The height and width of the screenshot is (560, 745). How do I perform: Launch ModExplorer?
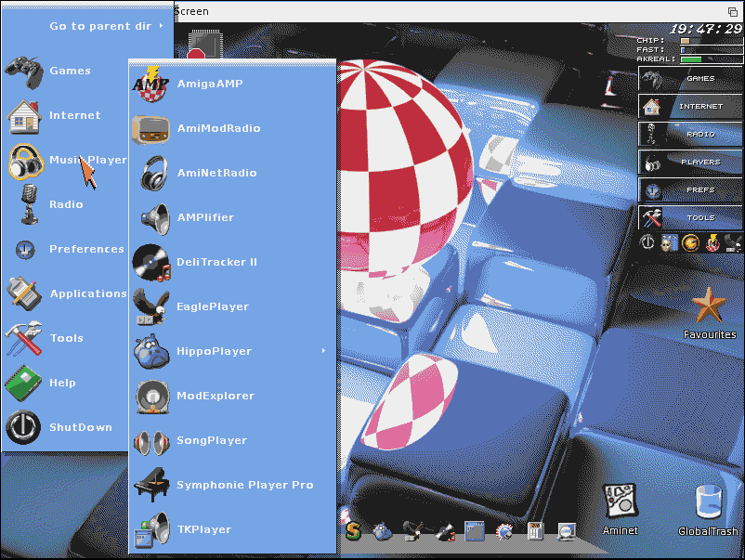(x=232, y=397)
